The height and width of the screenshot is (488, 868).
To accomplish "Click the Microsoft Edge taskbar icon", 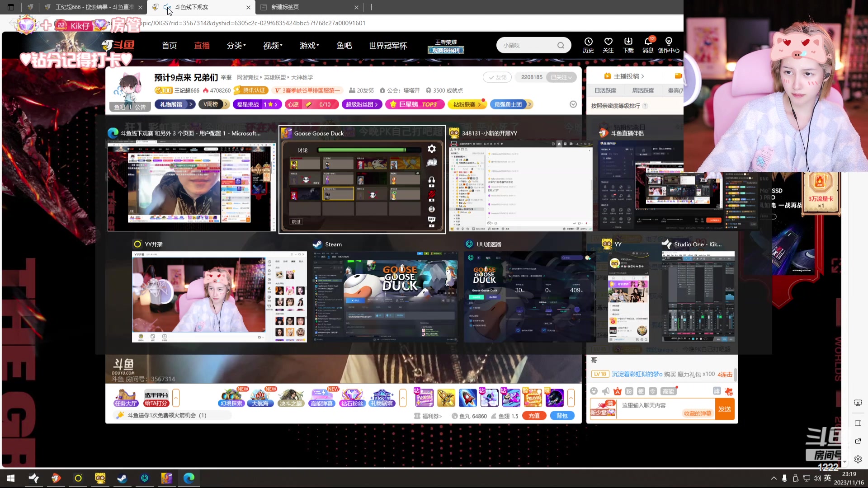I will tap(189, 478).
